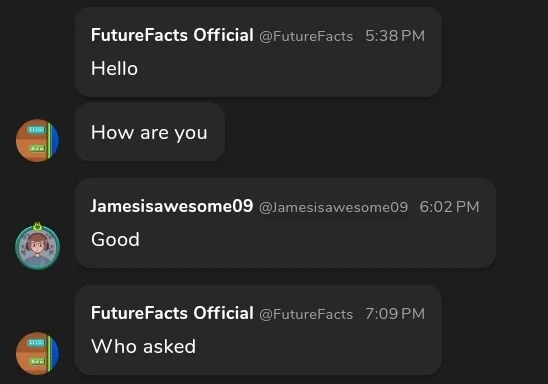Click green badge atop Jamesisawesome09's avatar
This screenshot has height=384, width=548.
pos(38,226)
